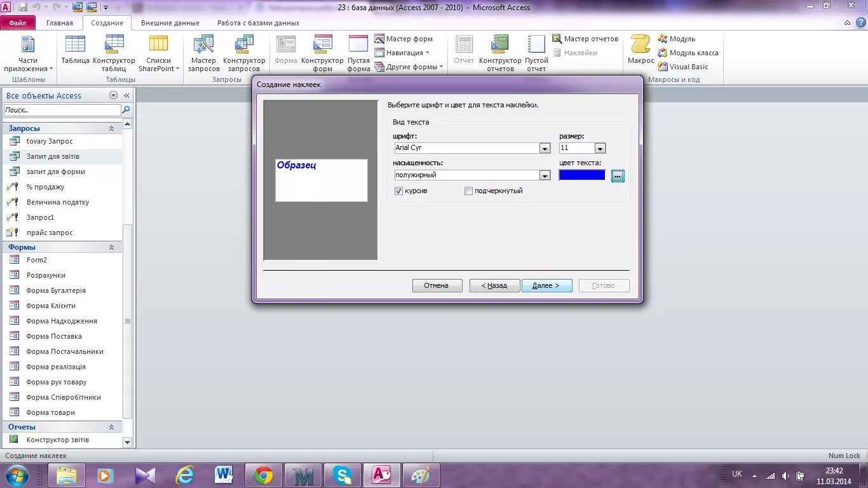Click the UK language indicator in tray
The width and height of the screenshot is (868, 488).
coord(737,474)
